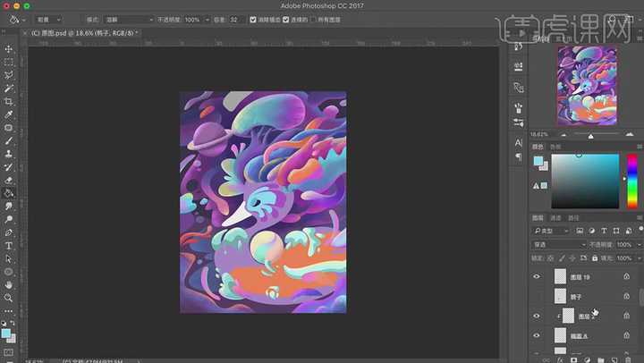Select the Horizontal Type tool
This screenshot has width=644, height=363.
8,246
